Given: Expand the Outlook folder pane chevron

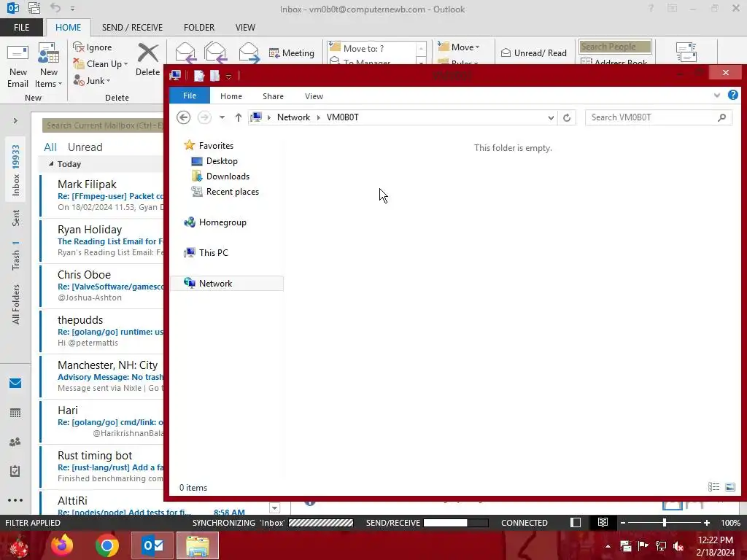Looking at the screenshot, I should pos(15,121).
